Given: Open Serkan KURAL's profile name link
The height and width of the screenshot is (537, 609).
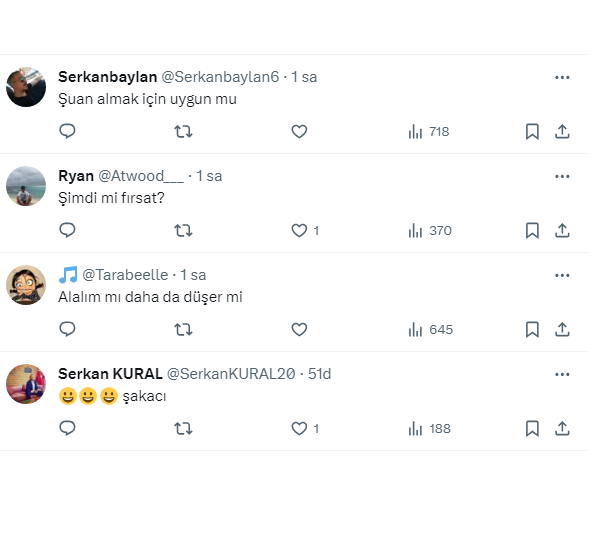Looking at the screenshot, I should (110, 374).
